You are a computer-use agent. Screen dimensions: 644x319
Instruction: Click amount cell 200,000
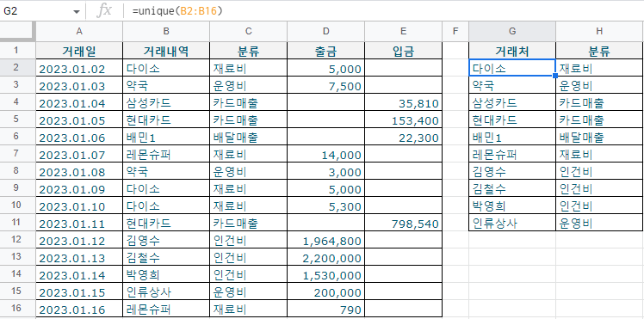[x=325, y=292]
